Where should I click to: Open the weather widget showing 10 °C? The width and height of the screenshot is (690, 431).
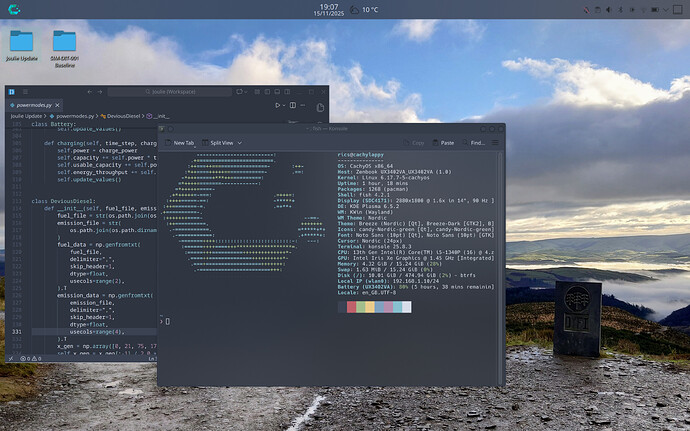pos(364,10)
